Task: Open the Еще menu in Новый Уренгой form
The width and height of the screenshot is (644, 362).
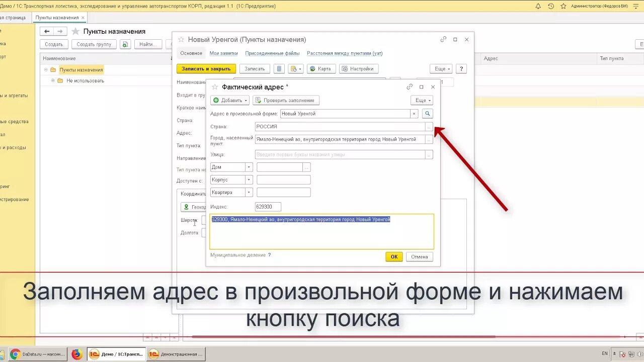Action: tap(441, 69)
